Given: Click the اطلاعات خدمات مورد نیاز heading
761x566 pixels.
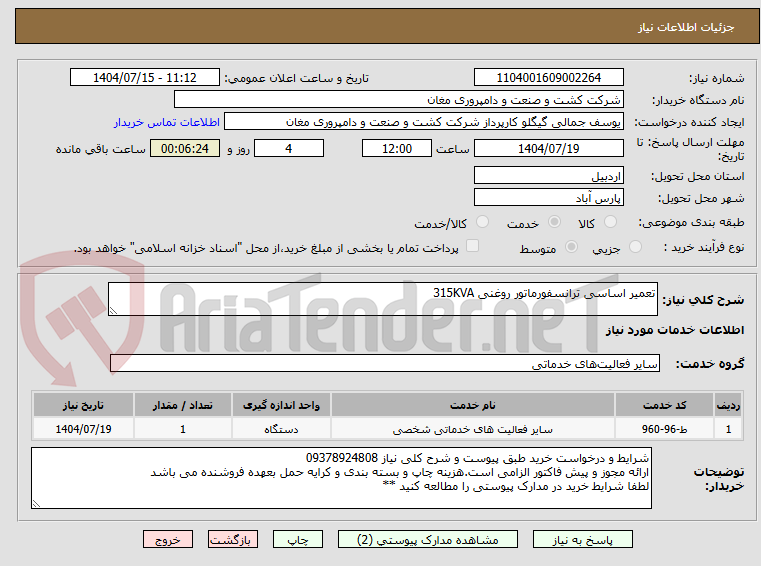Looking at the screenshot, I should tap(675, 330).
